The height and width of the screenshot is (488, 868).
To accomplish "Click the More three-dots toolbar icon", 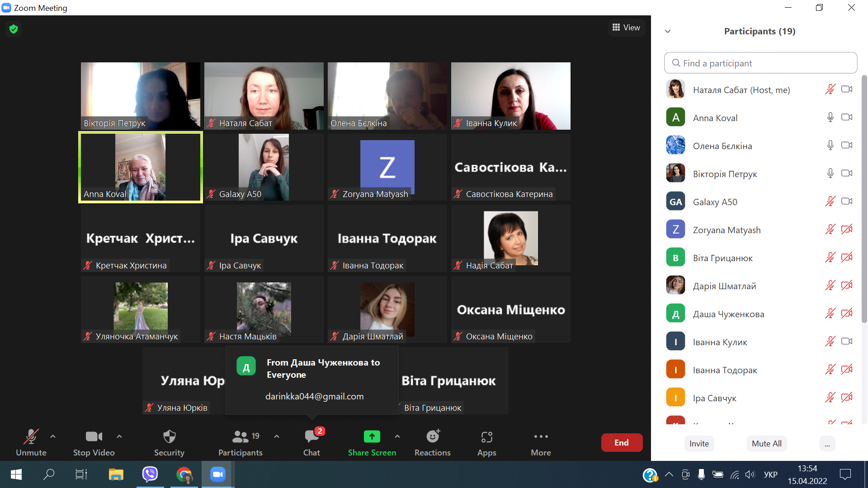I will 541,437.
